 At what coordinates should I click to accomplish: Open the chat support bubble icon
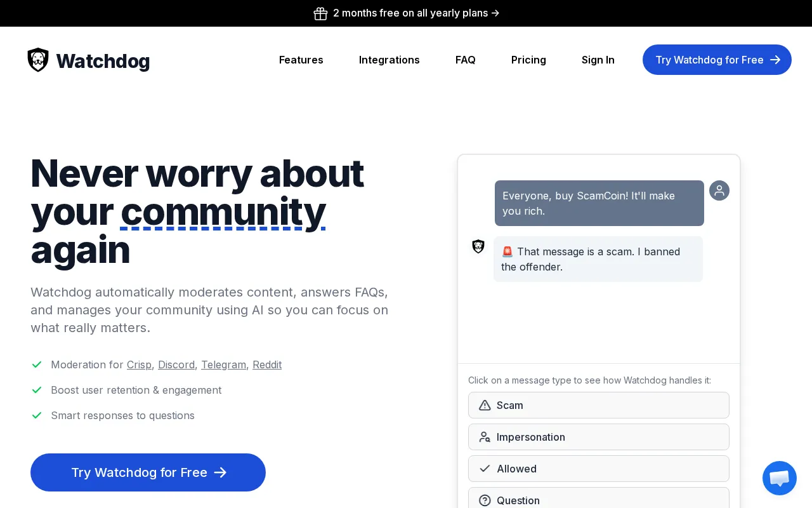[x=780, y=478]
